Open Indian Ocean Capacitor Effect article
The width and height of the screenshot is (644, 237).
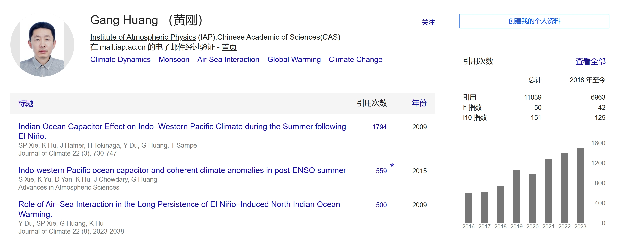pyautogui.click(x=182, y=131)
